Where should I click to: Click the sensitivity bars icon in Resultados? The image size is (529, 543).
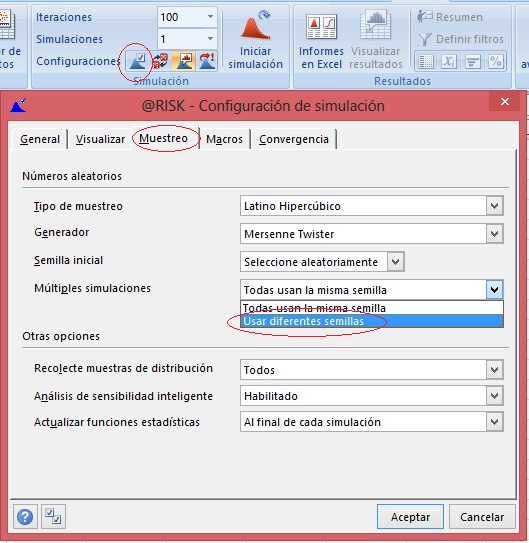point(472,62)
